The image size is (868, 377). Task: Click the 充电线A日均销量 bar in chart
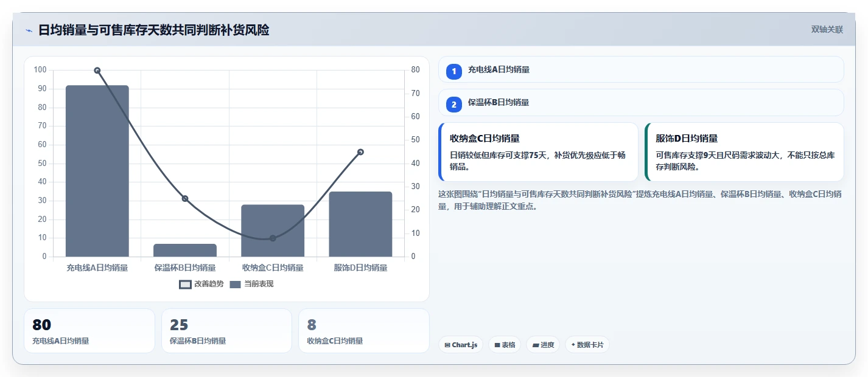click(x=97, y=171)
